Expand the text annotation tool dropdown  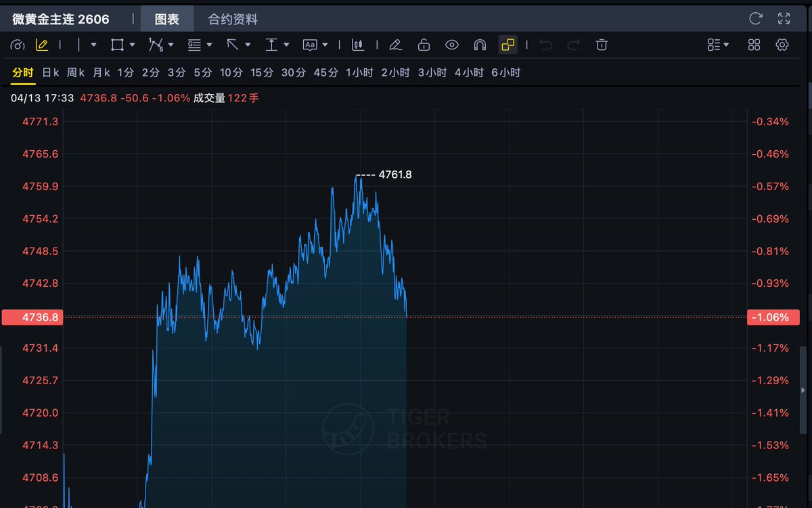pyautogui.click(x=325, y=45)
